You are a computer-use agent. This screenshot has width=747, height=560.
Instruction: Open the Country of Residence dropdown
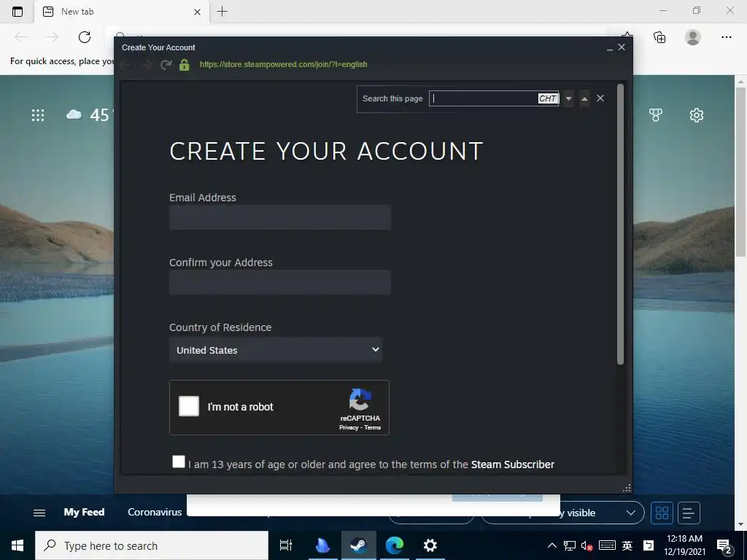coord(275,350)
